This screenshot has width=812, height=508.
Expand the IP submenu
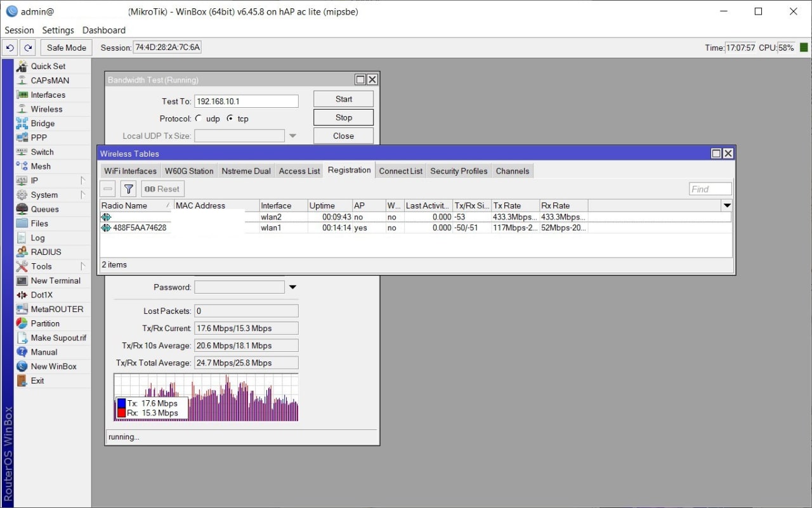(82, 181)
